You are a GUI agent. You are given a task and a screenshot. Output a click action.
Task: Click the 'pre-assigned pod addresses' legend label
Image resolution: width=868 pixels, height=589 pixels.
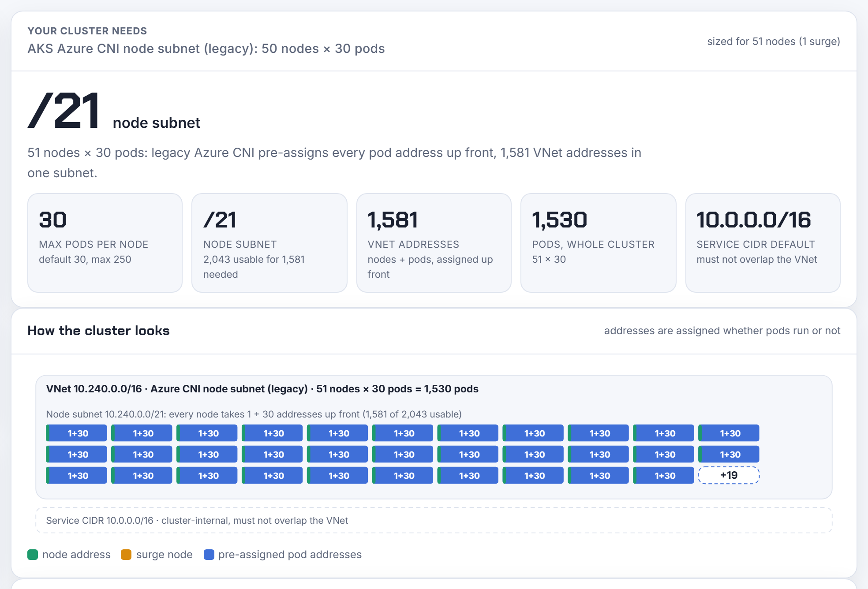pos(290,555)
